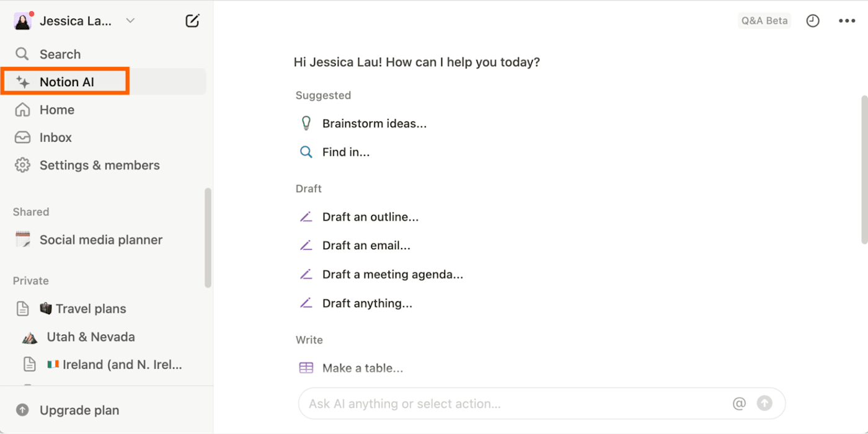Open the ellipsis options menu
868x434 pixels.
point(846,20)
